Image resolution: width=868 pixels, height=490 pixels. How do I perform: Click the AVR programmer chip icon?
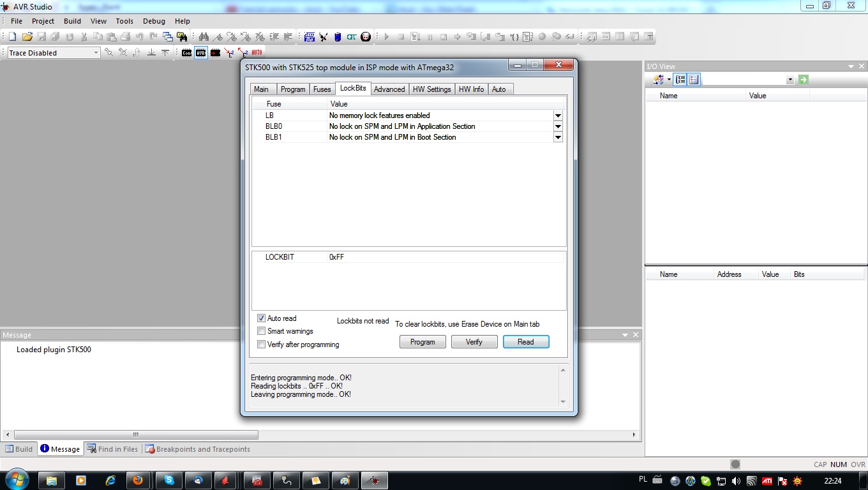[201, 53]
